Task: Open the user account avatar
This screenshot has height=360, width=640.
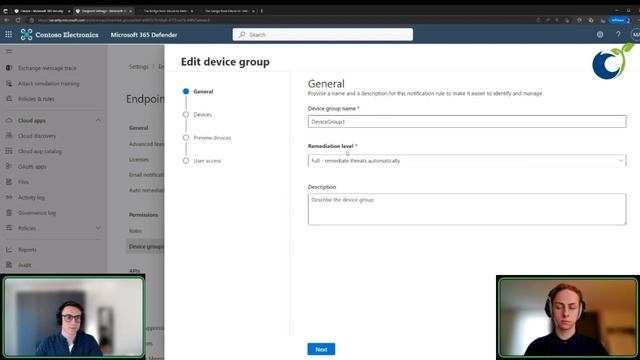Action: tap(635, 35)
